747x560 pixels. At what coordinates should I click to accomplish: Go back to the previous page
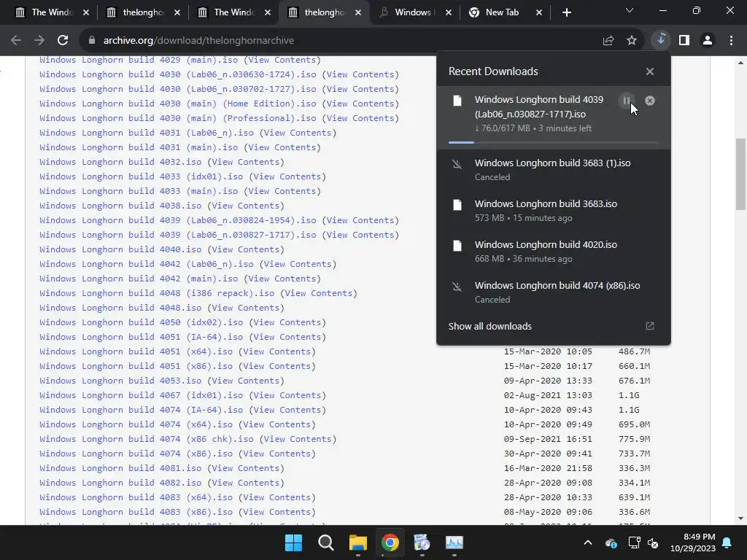[16, 41]
